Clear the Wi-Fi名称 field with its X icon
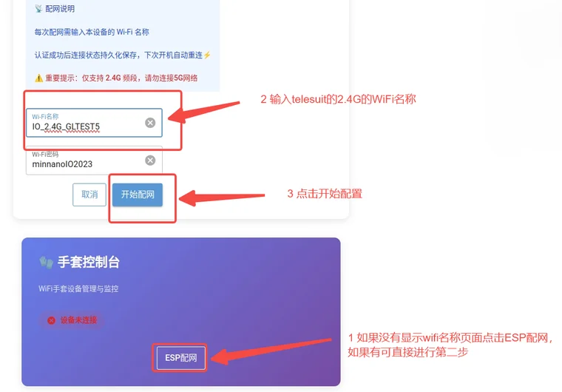The width and height of the screenshot is (562, 392). click(150, 123)
